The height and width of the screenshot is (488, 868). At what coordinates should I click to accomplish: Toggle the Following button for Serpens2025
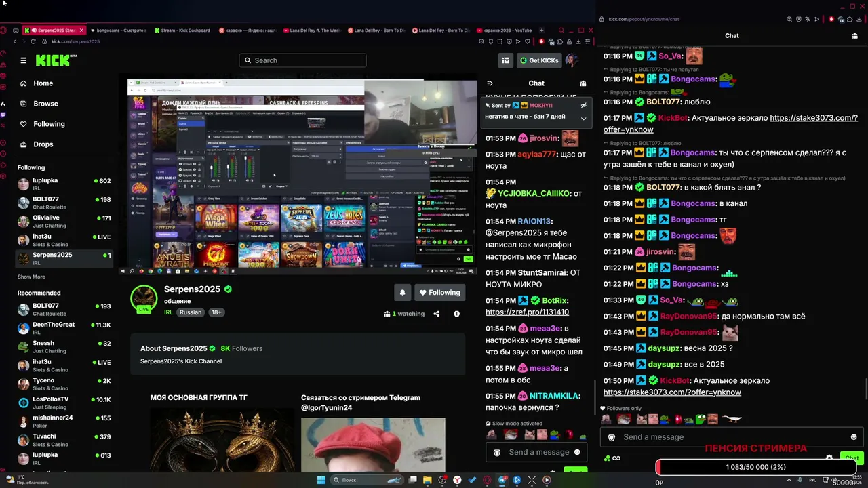pos(439,293)
